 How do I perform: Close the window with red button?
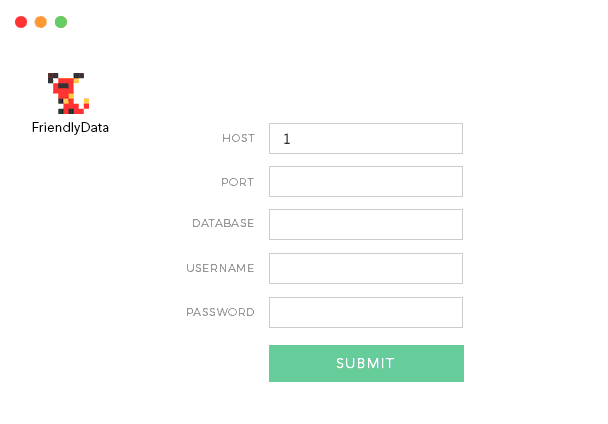coord(21,21)
